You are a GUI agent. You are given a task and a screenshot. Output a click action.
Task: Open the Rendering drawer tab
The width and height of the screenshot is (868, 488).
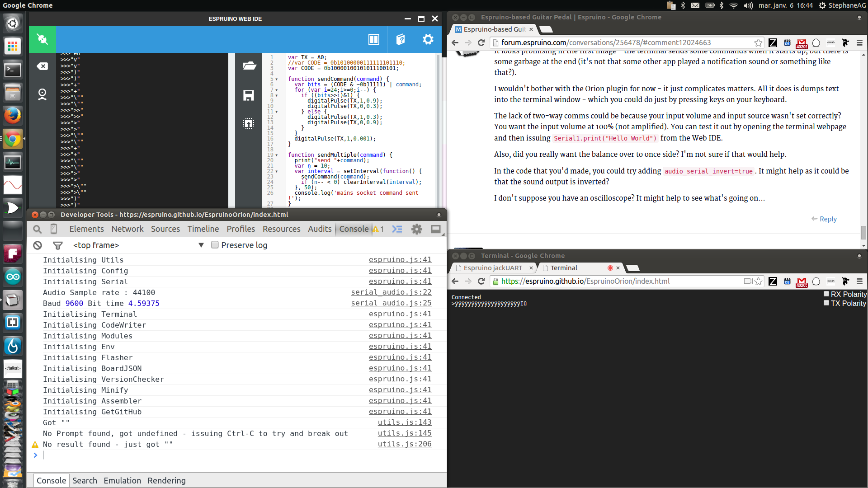pyautogui.click(x=166, y=481)
